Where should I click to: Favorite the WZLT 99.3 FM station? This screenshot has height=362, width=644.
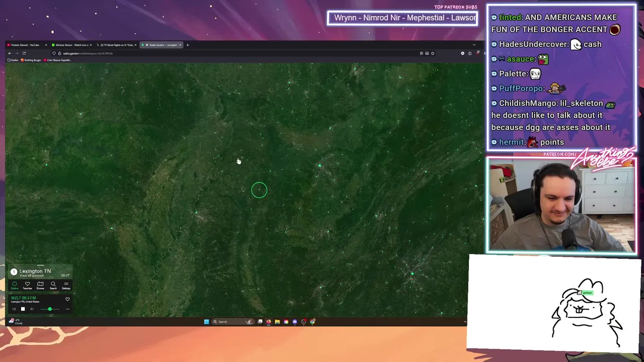pos(67,299)
